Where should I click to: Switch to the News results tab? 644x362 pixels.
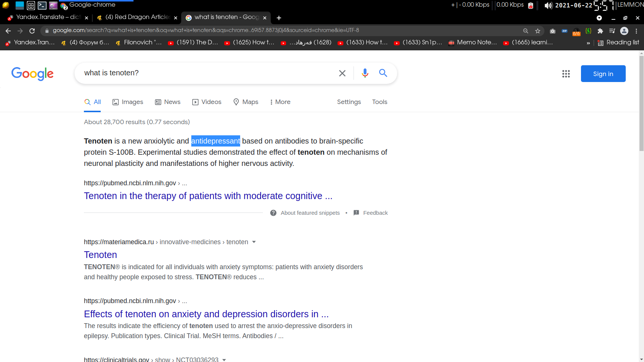168,102
